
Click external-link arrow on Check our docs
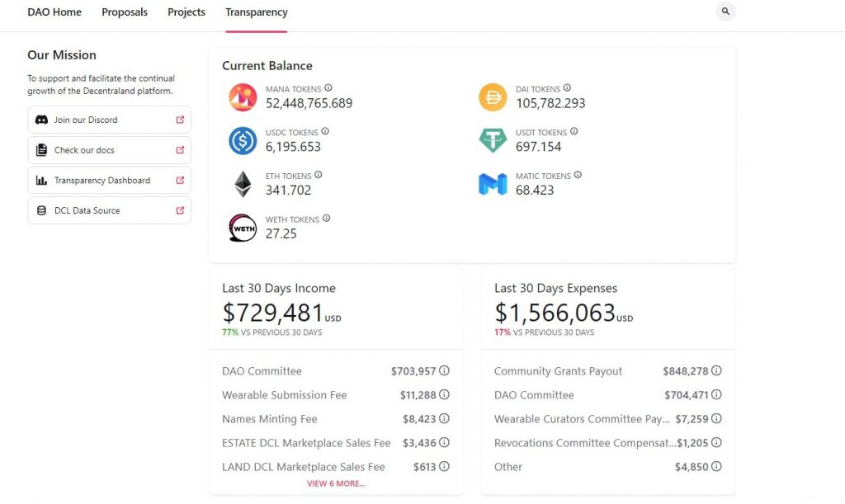[180, 149]
